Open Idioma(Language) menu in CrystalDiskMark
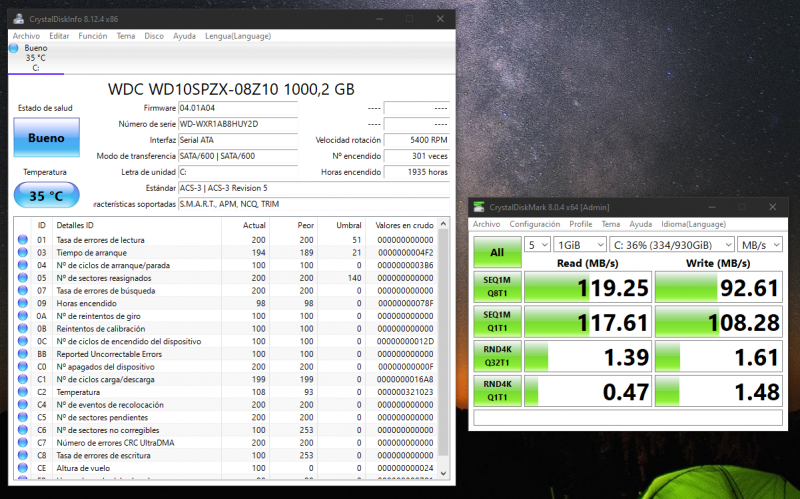 (693, 224)
